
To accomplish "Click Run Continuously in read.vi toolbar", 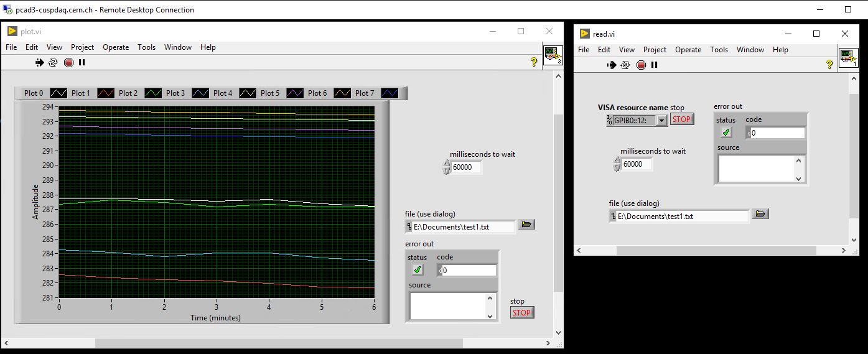I will coord(625,65).
